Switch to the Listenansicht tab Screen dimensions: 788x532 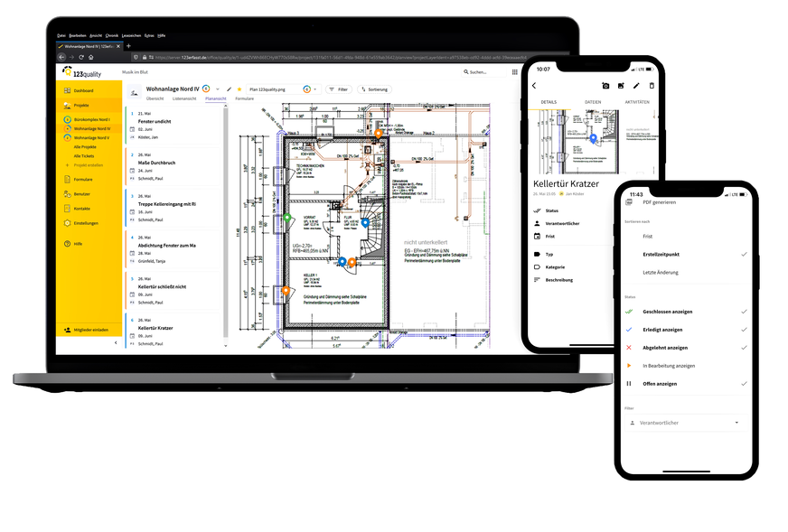pyautogui.click(x=185, y=98)
